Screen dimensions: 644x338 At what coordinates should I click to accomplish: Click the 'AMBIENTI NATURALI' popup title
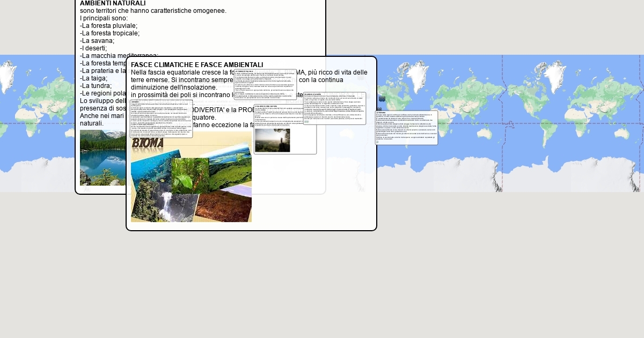click(x=105, y=3)
